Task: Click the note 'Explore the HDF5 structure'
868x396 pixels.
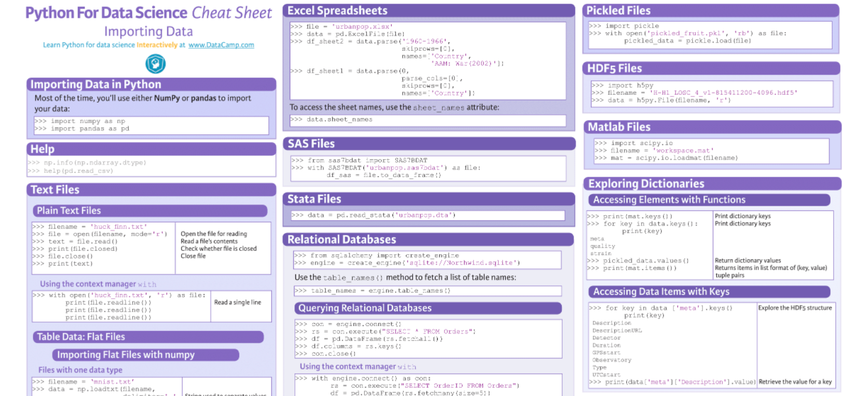Action: pyautogui.click(x=795, y=308)
